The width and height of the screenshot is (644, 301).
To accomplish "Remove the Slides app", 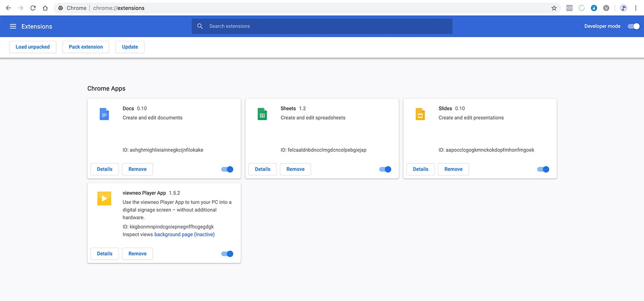I will [453, 169].
